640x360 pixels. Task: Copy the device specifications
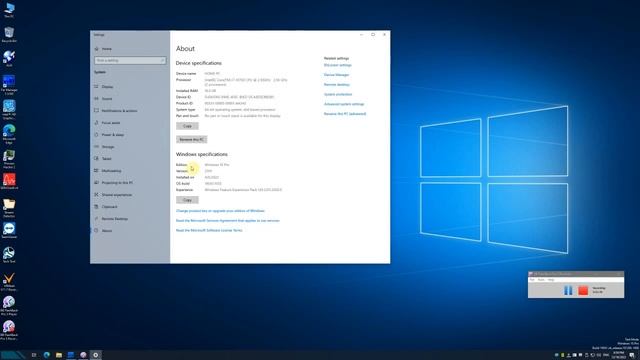(187, 126)
